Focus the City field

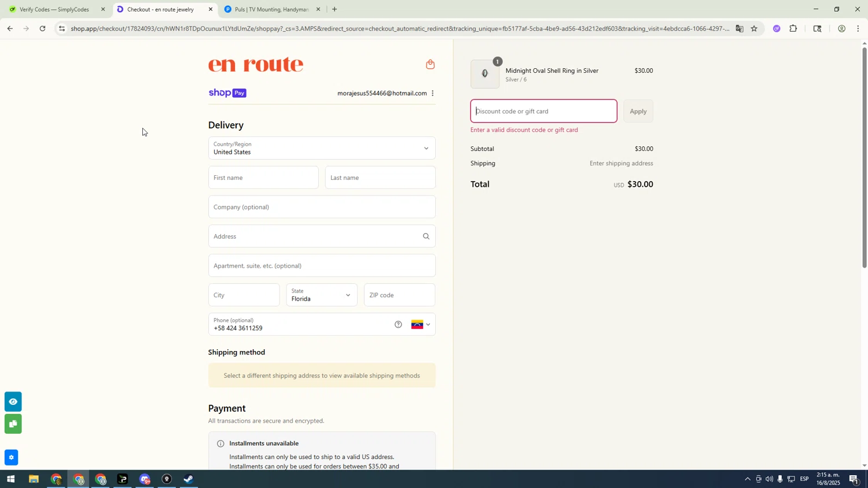[x=244, y=295]
